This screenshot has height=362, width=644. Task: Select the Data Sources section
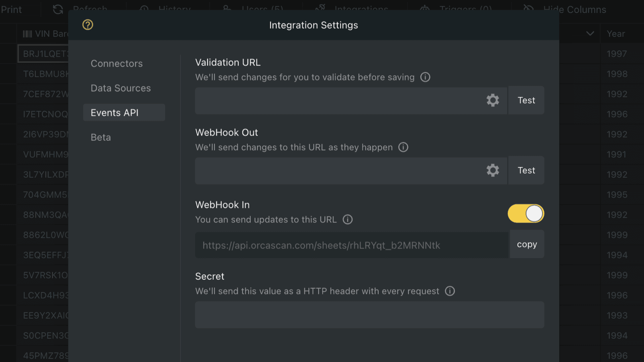pyautogui.click(x=120, y=88)
